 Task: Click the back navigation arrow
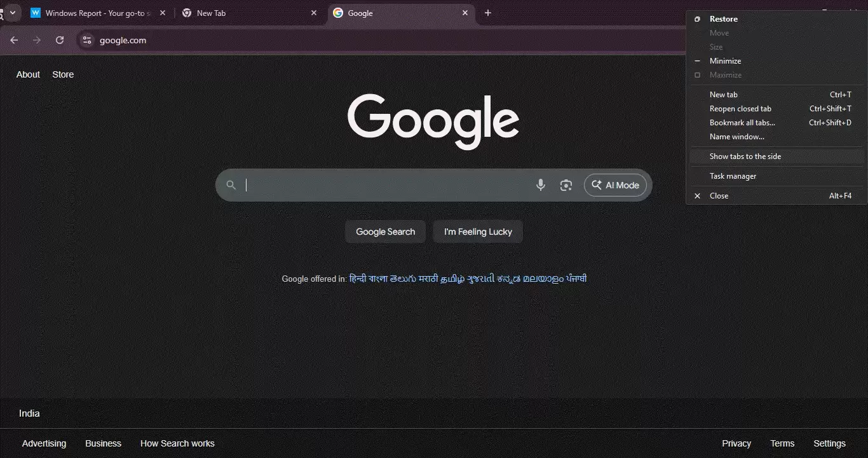coord(14,39)
